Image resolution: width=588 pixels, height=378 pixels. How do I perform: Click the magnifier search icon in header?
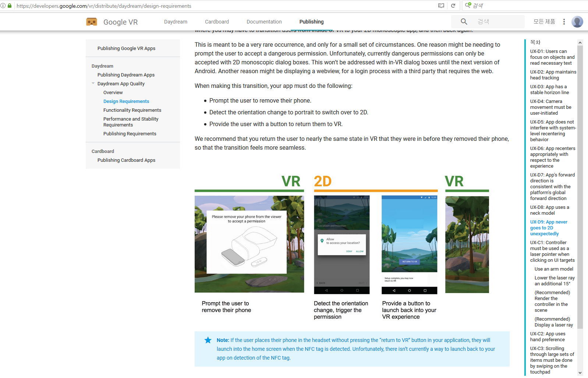click(x=464, y=22)
